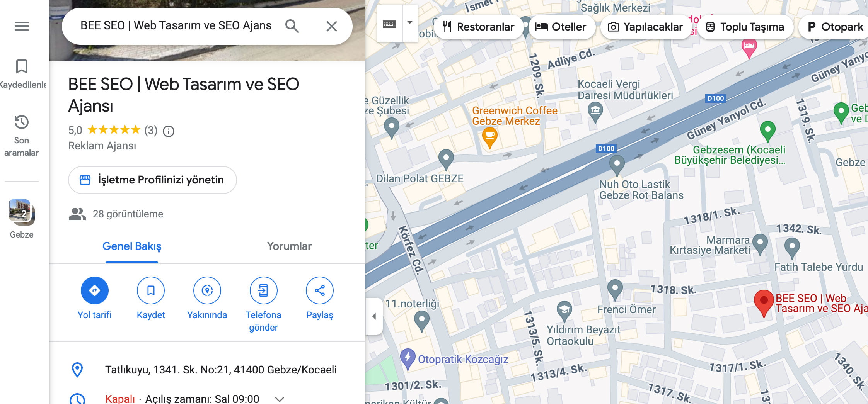Click the search magnifier icon

[292, 26]
